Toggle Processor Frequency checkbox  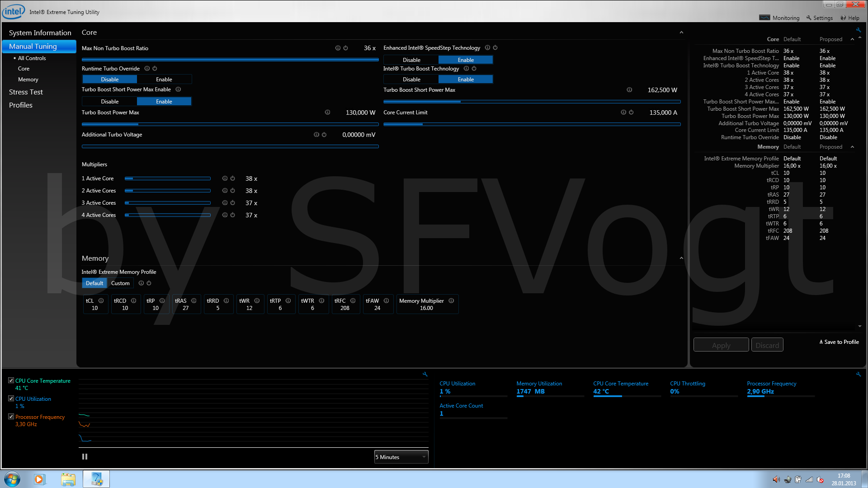point(11,417)
